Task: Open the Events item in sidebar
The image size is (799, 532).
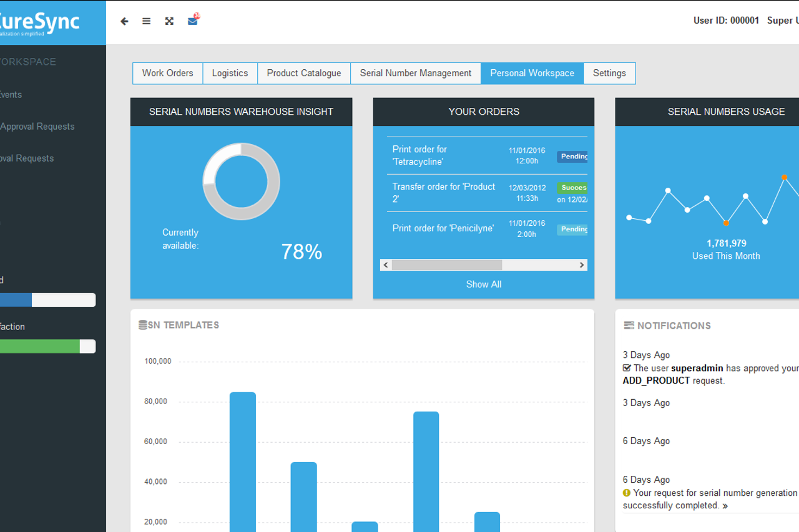Action: (x=11, y=95)
